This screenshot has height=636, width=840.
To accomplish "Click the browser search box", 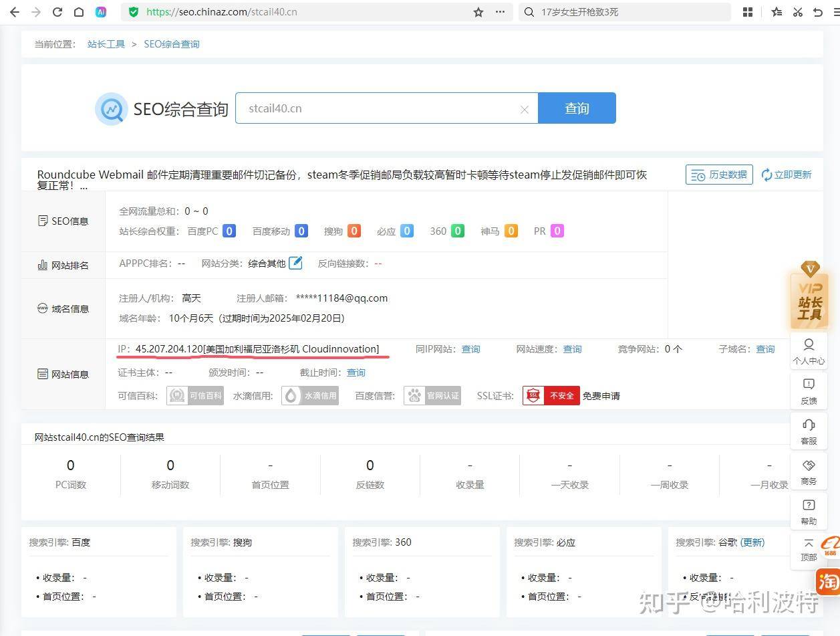I will 625,12.
